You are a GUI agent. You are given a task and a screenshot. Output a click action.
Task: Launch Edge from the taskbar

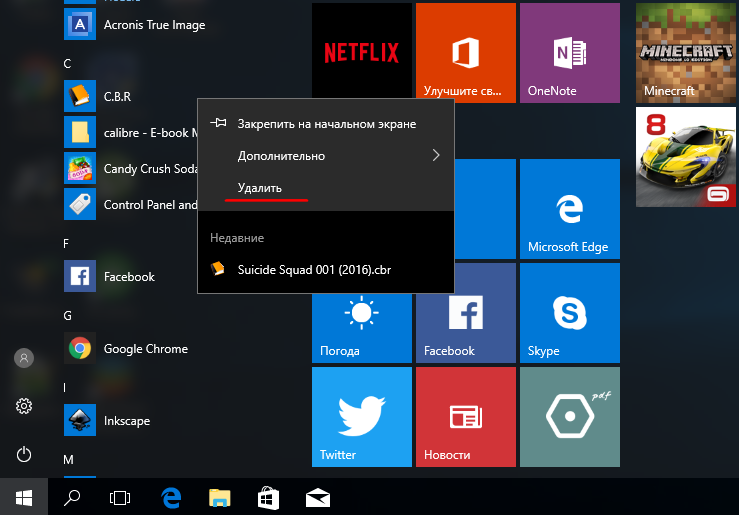point(171,498)
